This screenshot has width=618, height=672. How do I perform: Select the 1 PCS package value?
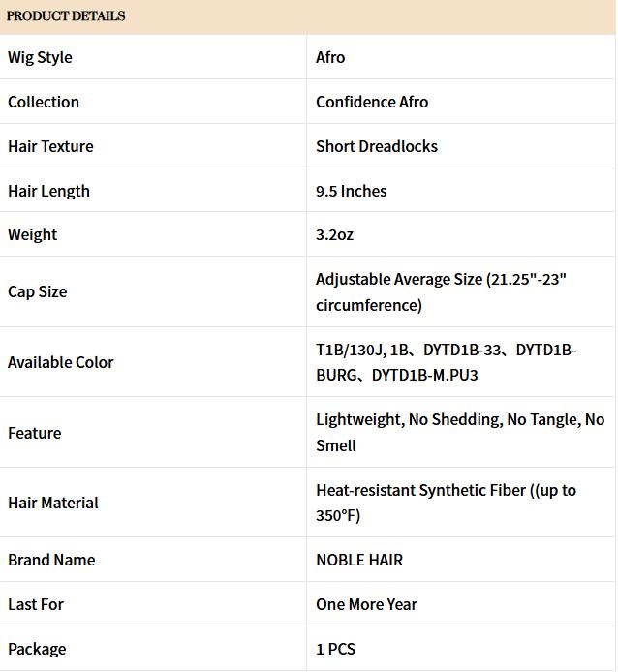(335, 649)
